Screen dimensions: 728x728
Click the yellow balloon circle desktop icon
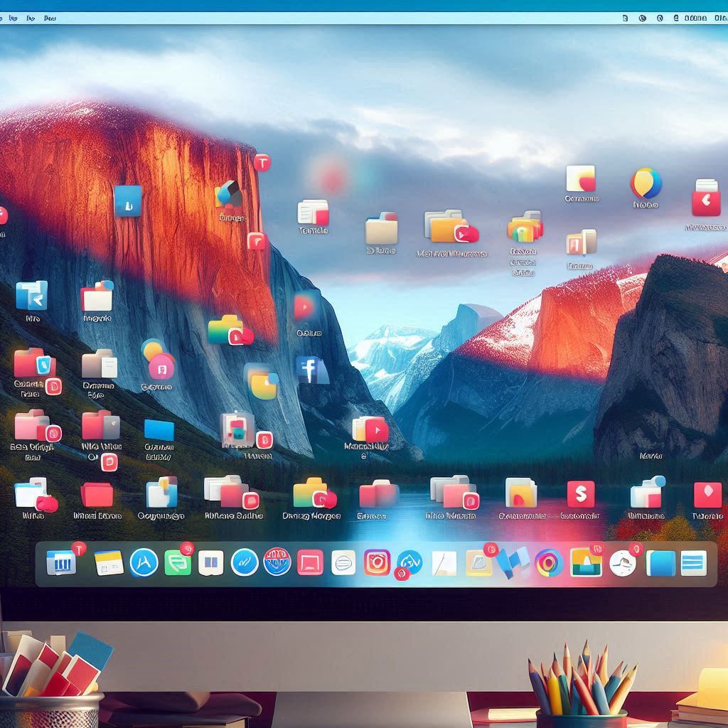646,183
